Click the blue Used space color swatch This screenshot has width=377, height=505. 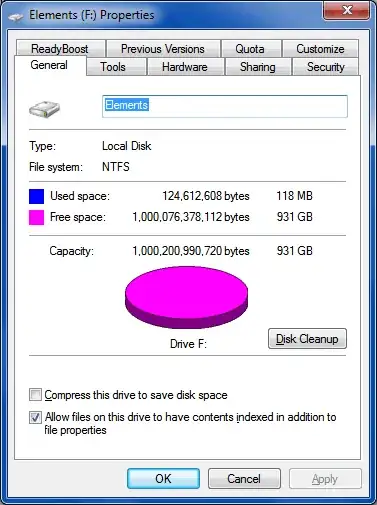point(36,196)
